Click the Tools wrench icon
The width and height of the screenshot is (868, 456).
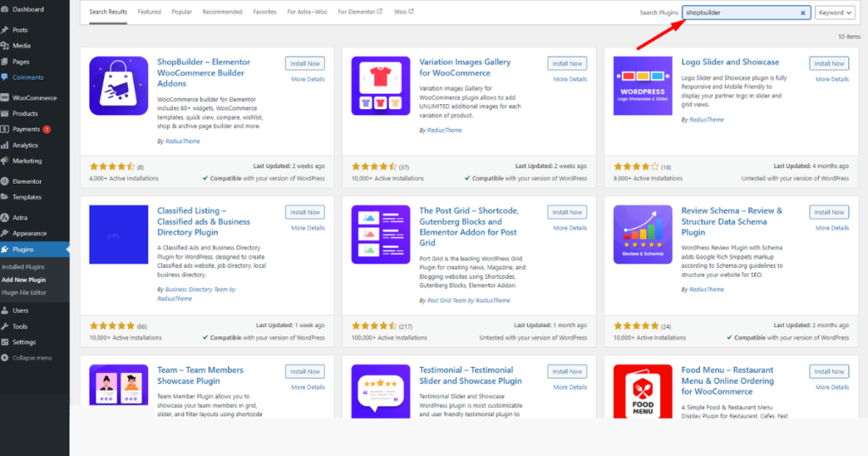(5, 326)
